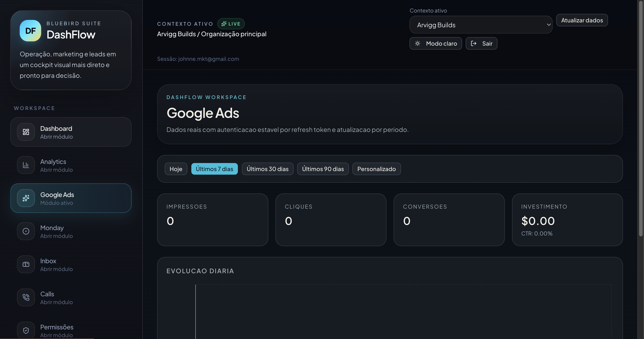Click the Cliques metric card

tap(331, 220)
